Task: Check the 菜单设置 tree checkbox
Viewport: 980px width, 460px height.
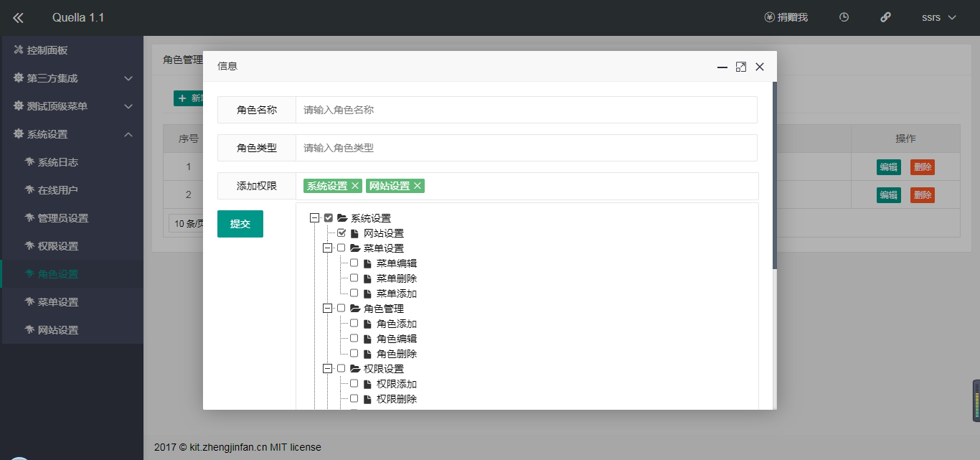Action: (x=341, y=248)
